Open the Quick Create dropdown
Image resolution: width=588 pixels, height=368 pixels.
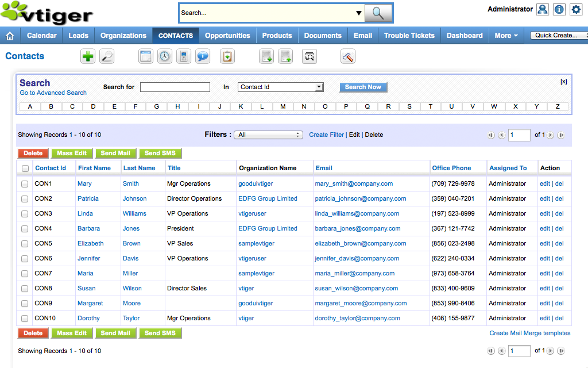[x=558, y=36]
